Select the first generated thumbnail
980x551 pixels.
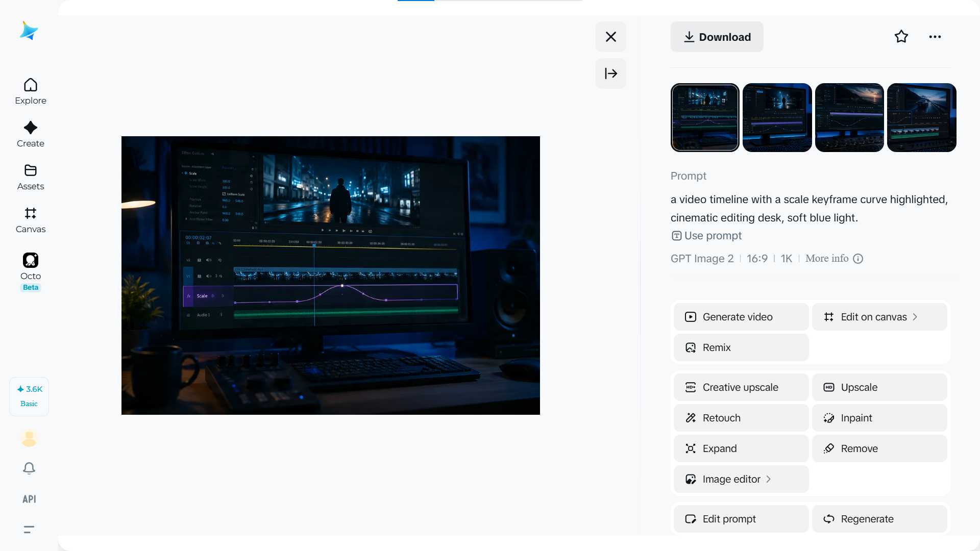click(705, 117)
